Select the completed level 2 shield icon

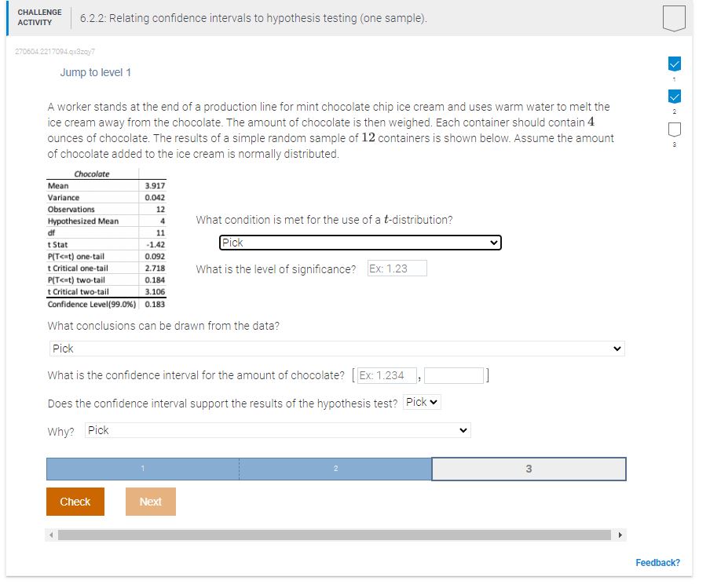pyautogui.click(x=674, y=96)
